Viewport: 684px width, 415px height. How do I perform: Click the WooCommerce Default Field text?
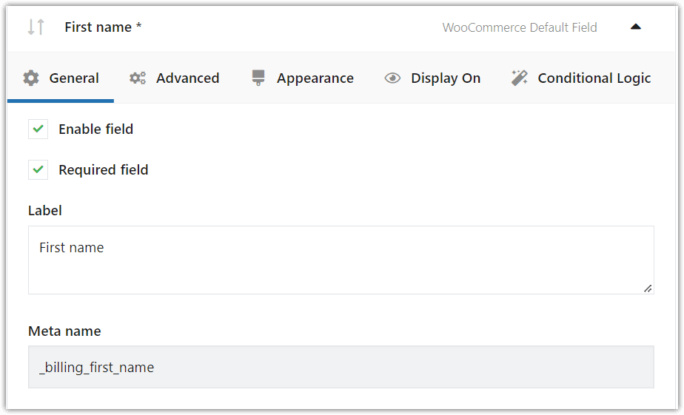[x=519, y=27]
